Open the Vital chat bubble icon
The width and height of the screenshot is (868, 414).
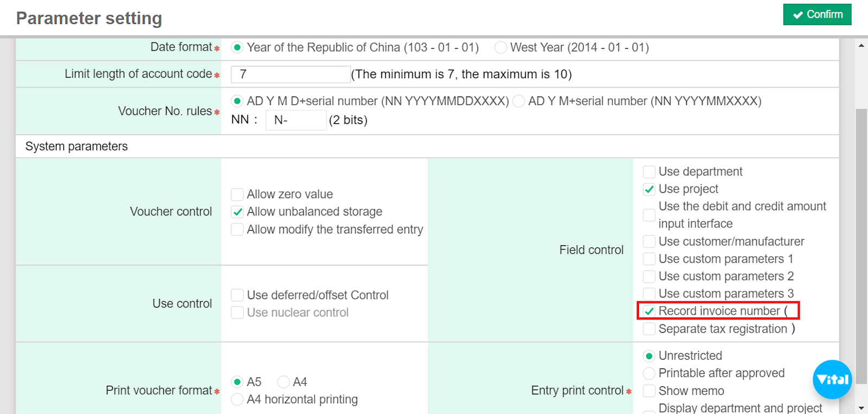(x=832, y=379)
